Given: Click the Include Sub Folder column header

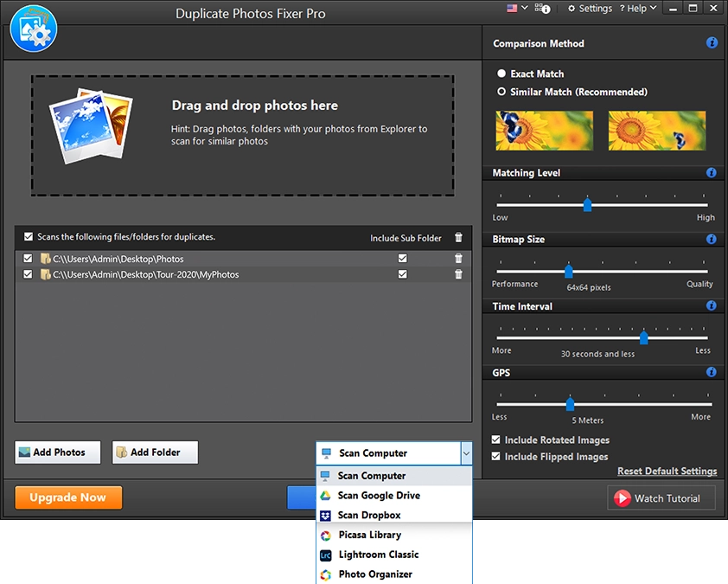Looking at the screenshot, I should click(406, 238).
